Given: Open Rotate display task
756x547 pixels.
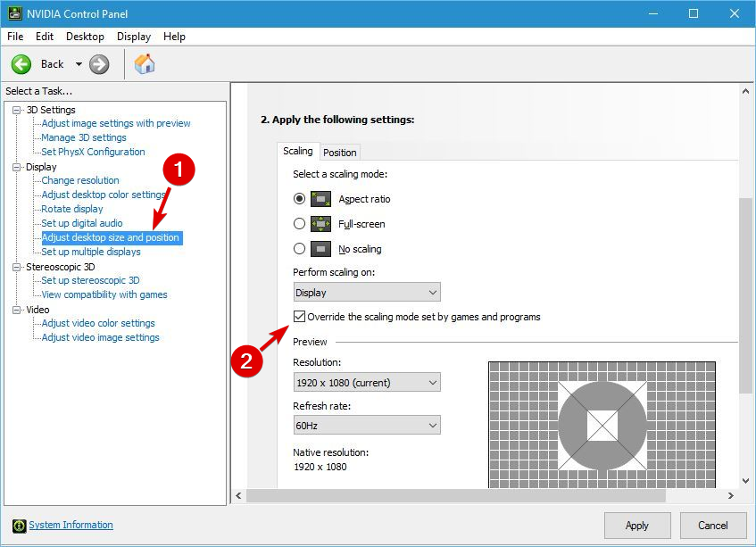Looking at the screenshot, I should click(72, 209).
